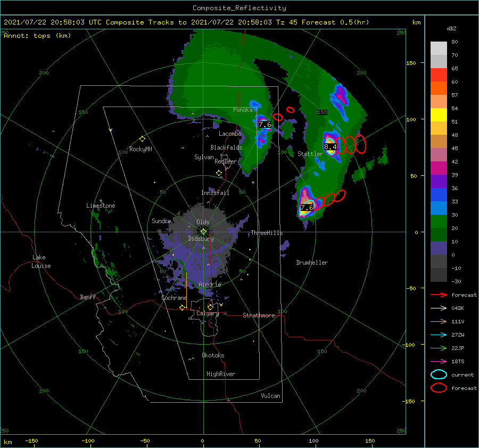Pick the purple 39-36 dBZ swatch
Viewport: 479px width, 448px height.
pos(439,182)
